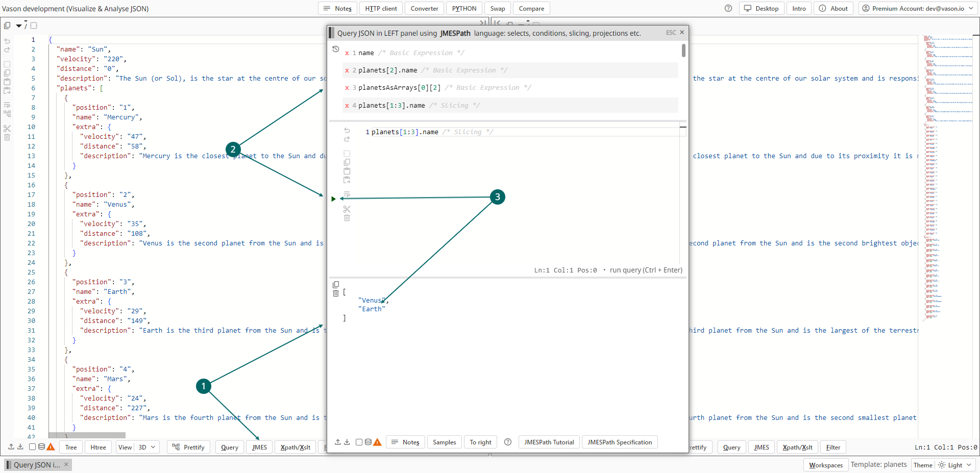
Task: Click Tree in left panel bottom bar
Action: 71,447
